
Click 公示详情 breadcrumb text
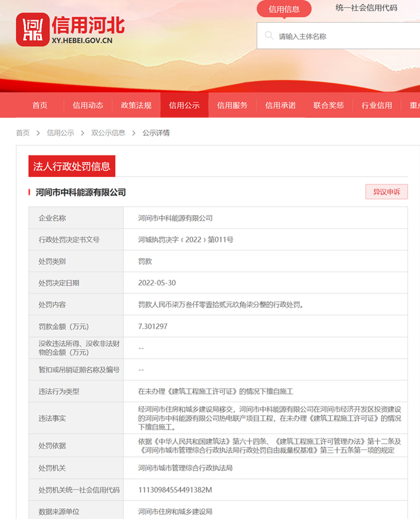(156, 133)
